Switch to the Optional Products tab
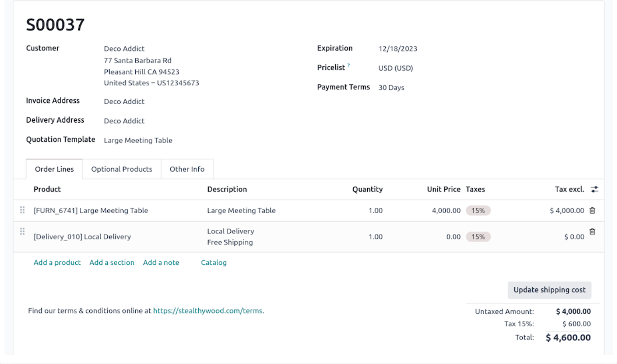 click(x=122, y=169)
